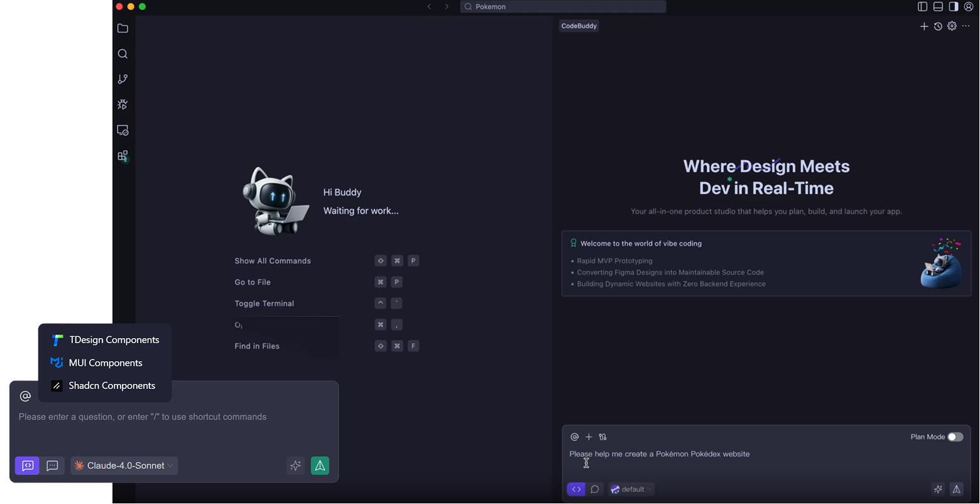
Task: Open the CodeBuddy more actions ellipsis
Action: click(x=966, y=26)
